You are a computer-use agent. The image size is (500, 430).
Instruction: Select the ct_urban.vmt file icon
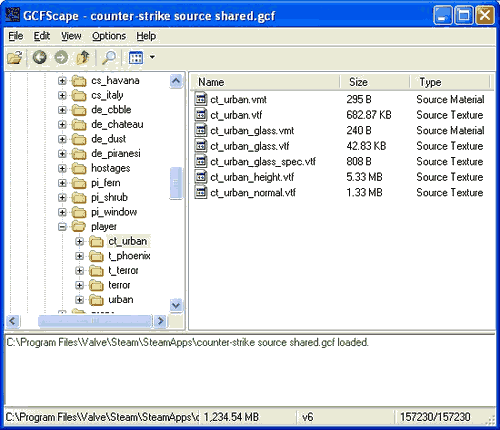pyautogui.click(x=201, y=99)
